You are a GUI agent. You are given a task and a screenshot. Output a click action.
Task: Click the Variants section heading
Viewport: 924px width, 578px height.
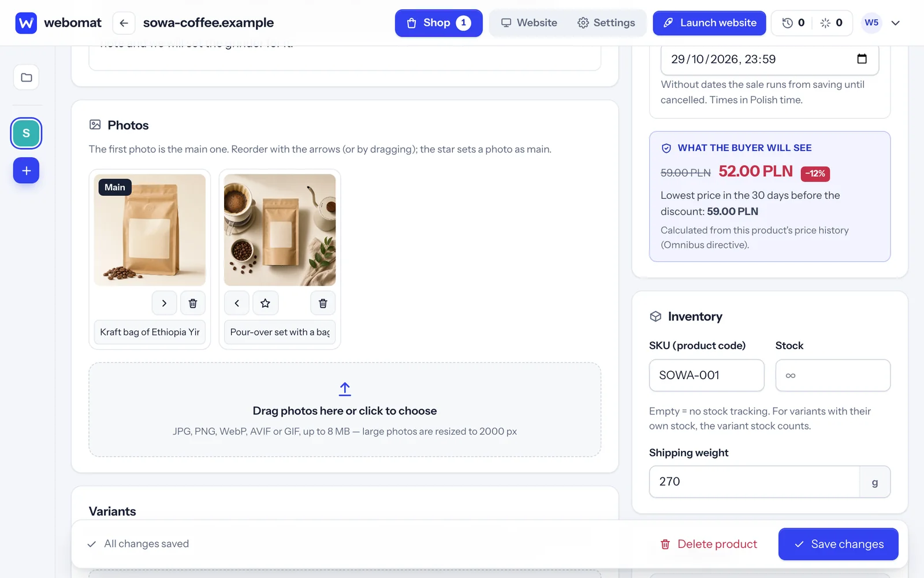(113, 512)
